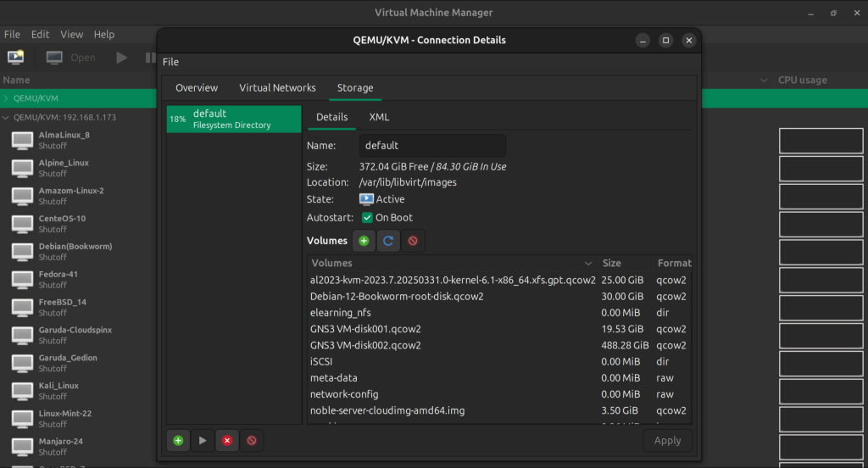Screen dimensions: 868x468
Task: Delete the storage pool
Action: (251, 441)
